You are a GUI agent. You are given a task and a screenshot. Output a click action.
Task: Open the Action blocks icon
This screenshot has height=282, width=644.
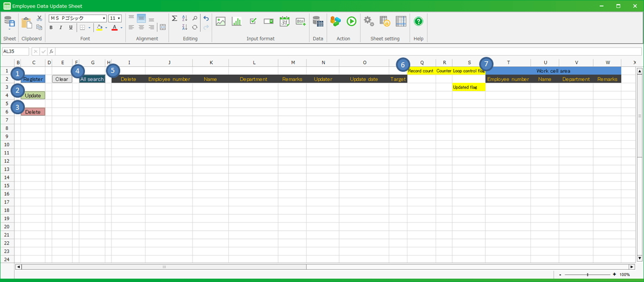click(x=336, y=22)
